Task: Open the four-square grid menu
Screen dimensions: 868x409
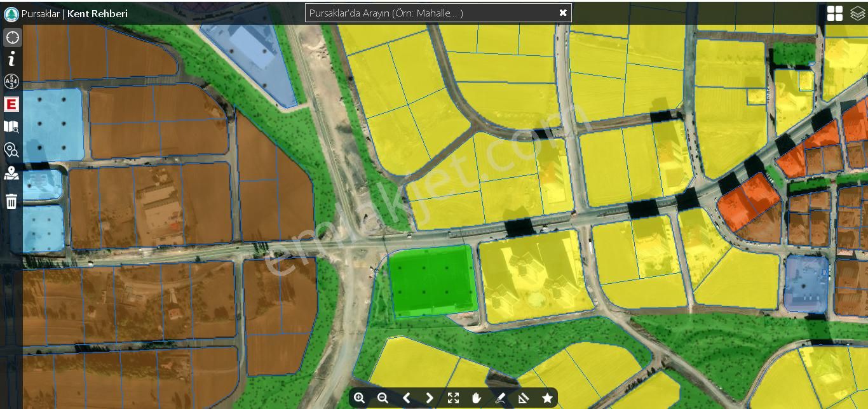Action: tap(835, 13)
